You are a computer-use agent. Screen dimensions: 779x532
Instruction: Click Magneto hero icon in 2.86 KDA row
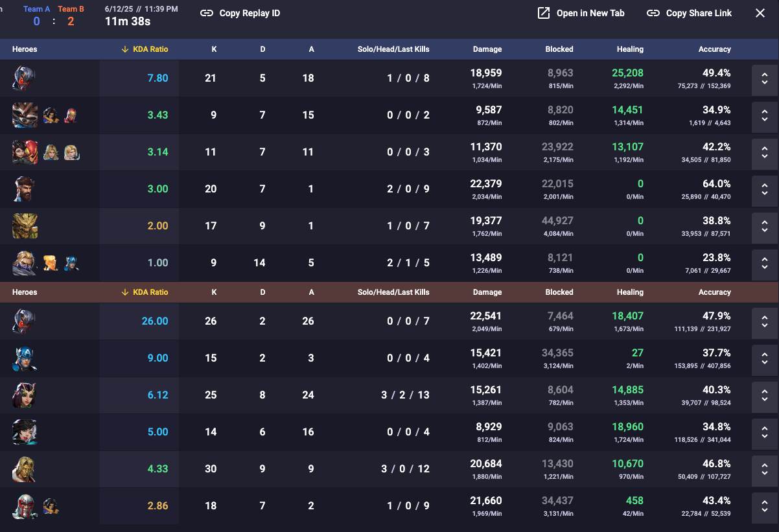[x=24, y=506]
